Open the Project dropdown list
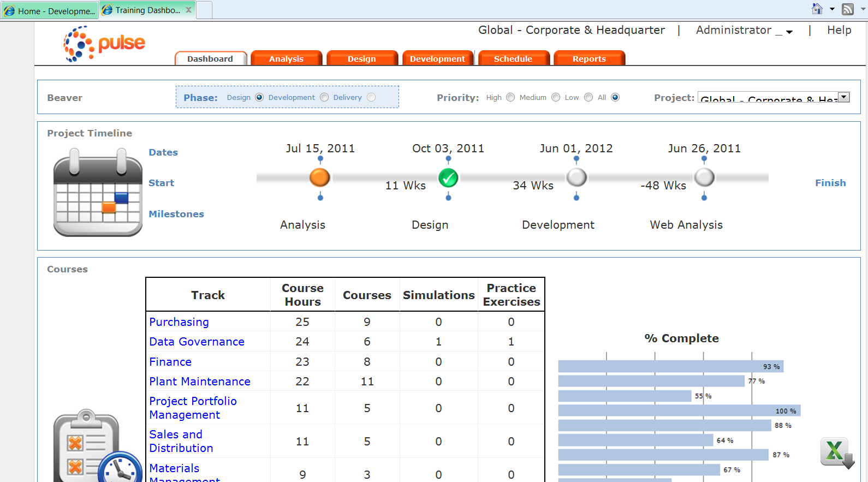 844,97
